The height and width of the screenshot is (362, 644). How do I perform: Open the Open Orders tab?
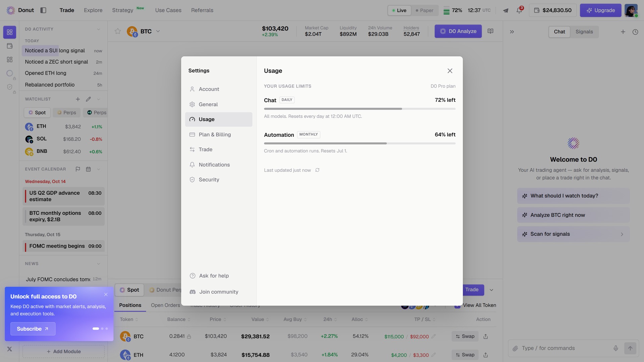click(165, 305)
